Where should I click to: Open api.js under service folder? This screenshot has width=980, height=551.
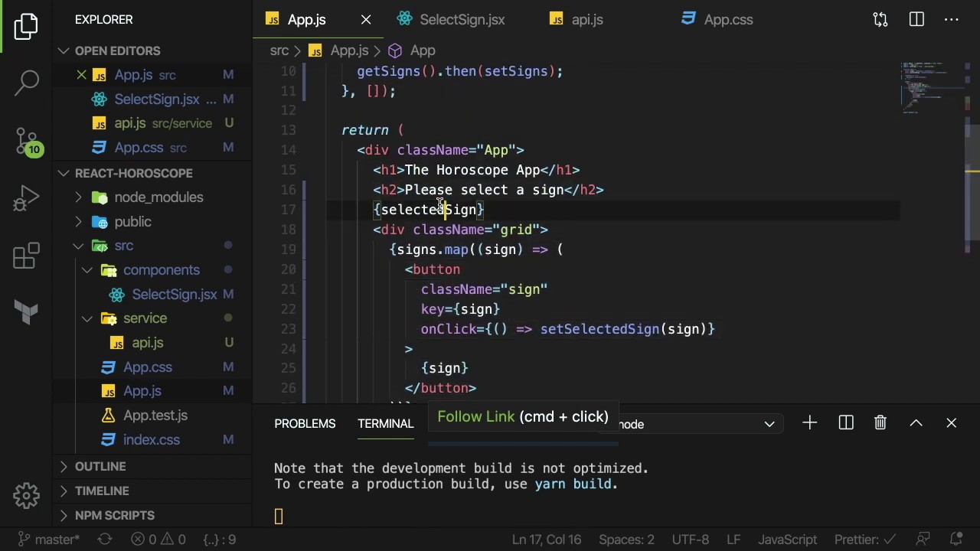point(147,343)
